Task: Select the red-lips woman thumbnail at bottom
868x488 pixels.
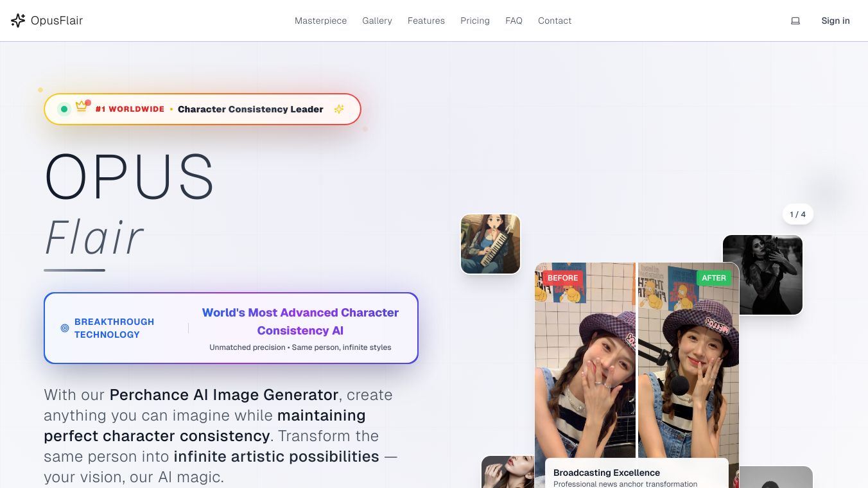Action: [508, 472]
